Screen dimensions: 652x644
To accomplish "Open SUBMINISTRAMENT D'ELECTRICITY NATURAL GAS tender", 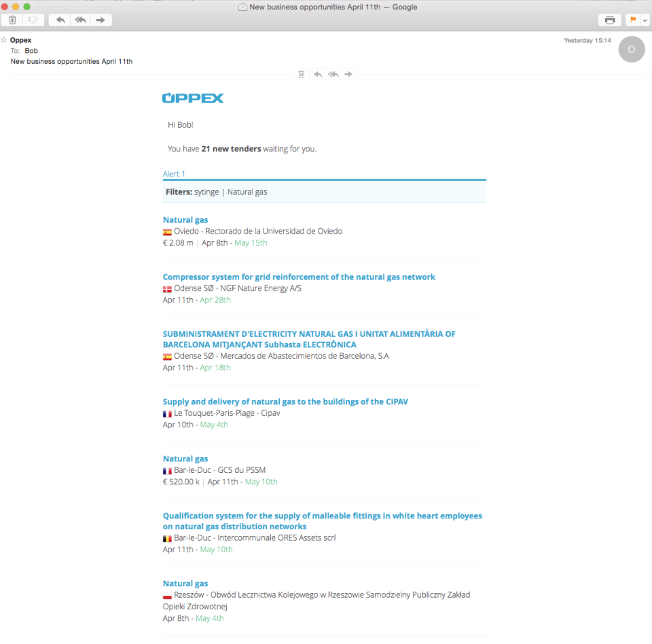I will (309, 339).
